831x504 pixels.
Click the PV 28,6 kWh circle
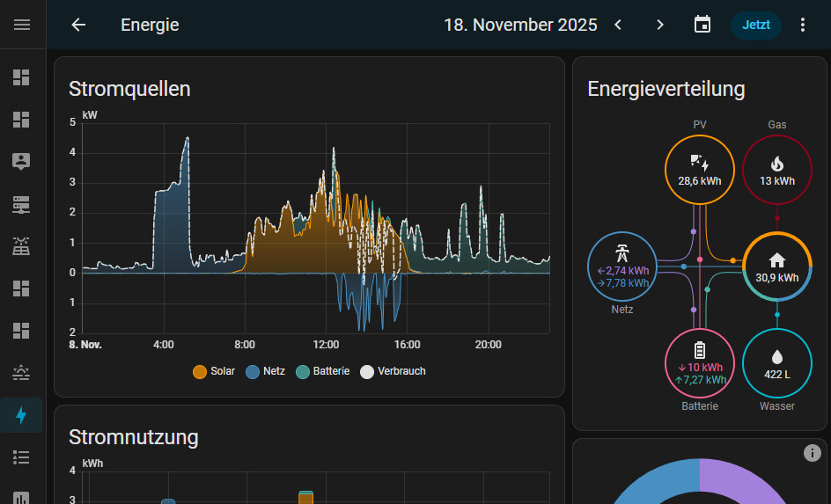pos(699,170)
